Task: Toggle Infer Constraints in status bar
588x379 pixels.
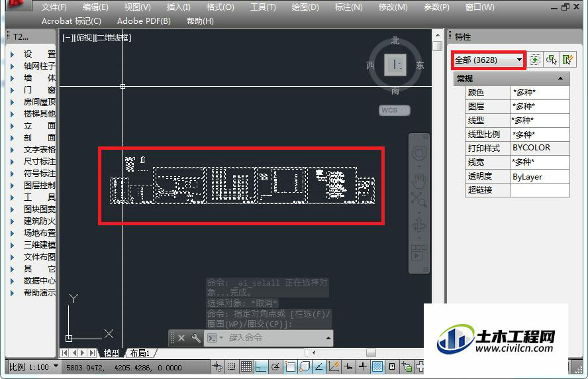Action: pyautogui.click(x=217, y=366)
